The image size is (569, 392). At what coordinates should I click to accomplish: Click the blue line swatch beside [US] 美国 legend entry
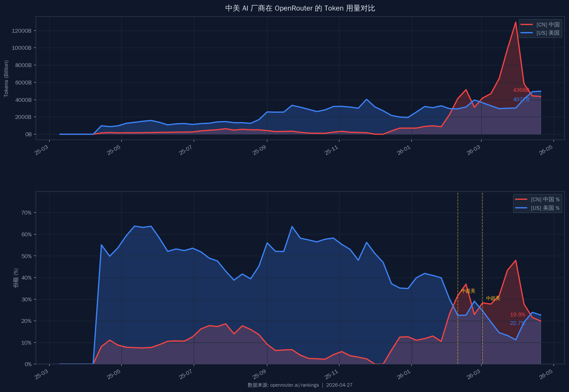click(x=527, y=33)
